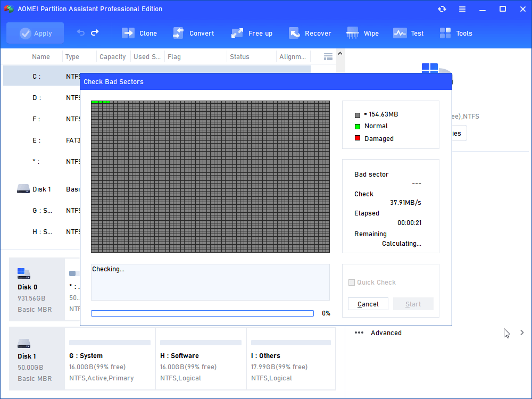Click the Check Bad Sectors title bar
Viewport: 532px width, 399px height.
click(266, 82)
